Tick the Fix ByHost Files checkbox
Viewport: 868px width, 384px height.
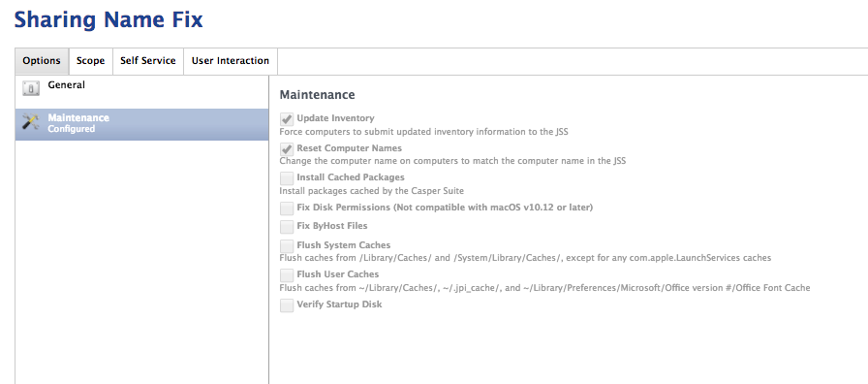pyautogui.click(x=287, y=227)
